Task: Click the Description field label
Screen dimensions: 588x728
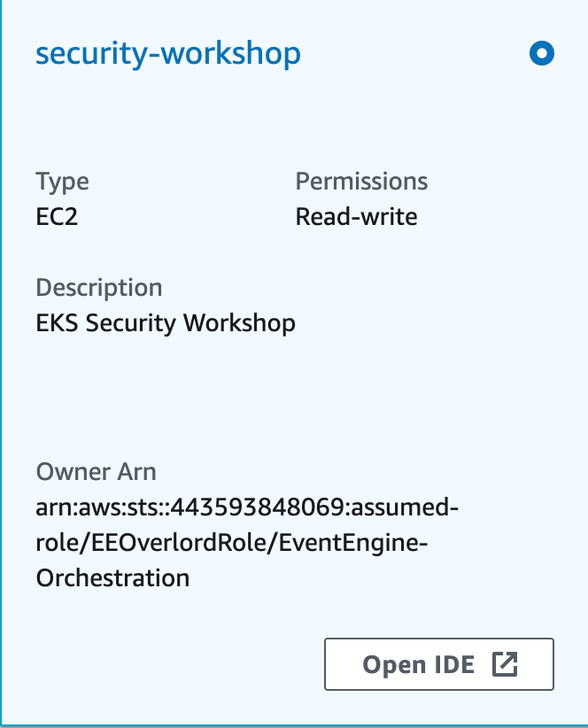Action: [x=99, y=288]
